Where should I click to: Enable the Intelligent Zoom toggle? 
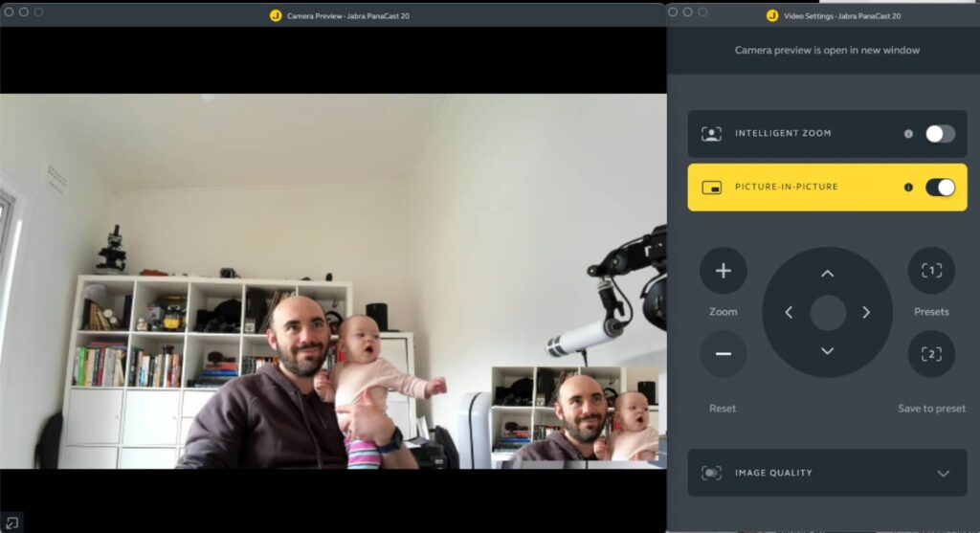pos(940,134)
